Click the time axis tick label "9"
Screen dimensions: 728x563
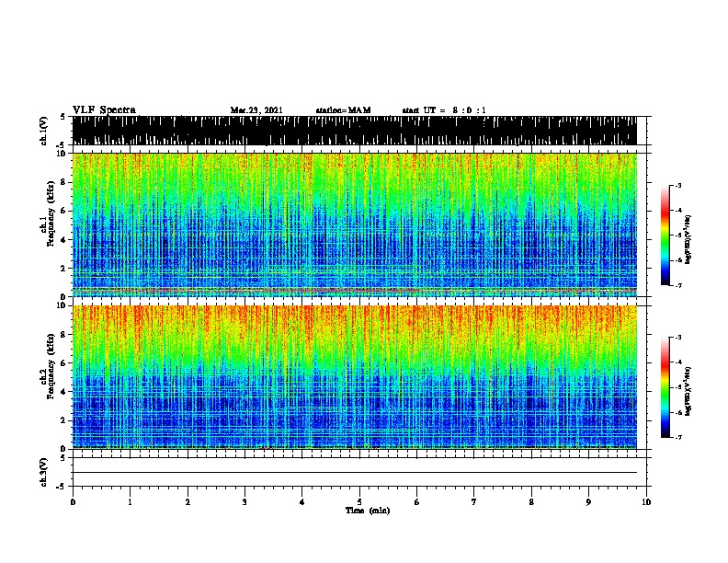click(588, 502)
